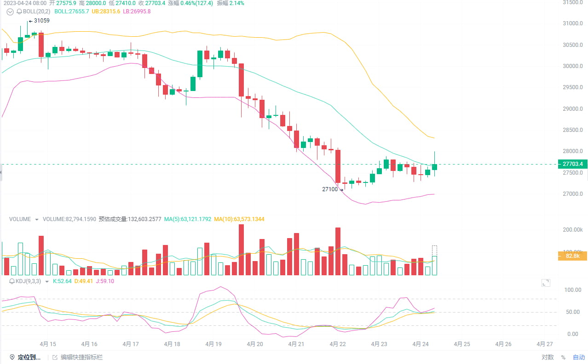The image size is (588, 364).
Task: Click the alarm bell icon beside KDJ(9,3,3)
Action: 12,282
